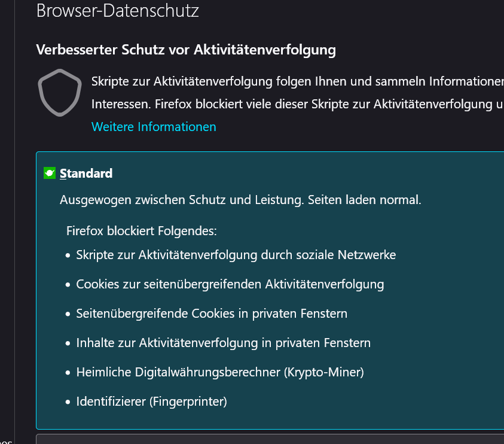Click the description line starting with Skripte zur Aktivitätenverfolgung folgen
504x444 pixels.
point(297,81)
